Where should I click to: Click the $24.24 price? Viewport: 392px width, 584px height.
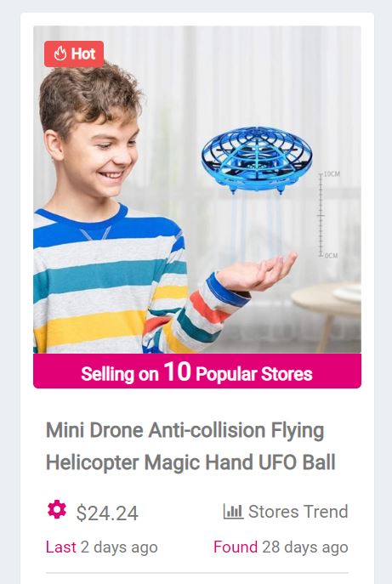(x=107, y=513)
